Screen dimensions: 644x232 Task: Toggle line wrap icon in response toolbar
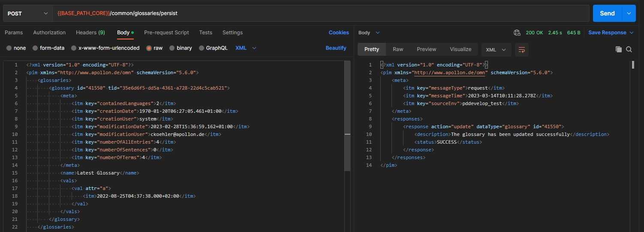click(521, 50)
